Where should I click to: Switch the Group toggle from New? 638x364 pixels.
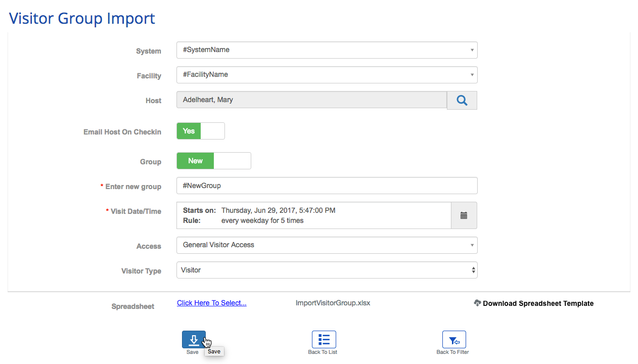pyautogui.click(x=213, y=161)
